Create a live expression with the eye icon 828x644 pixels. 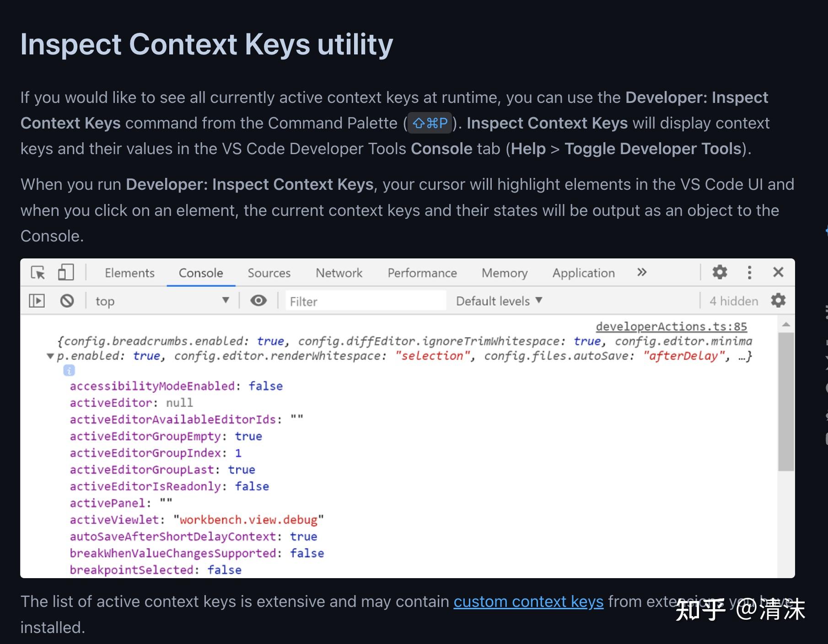(259, 301)
